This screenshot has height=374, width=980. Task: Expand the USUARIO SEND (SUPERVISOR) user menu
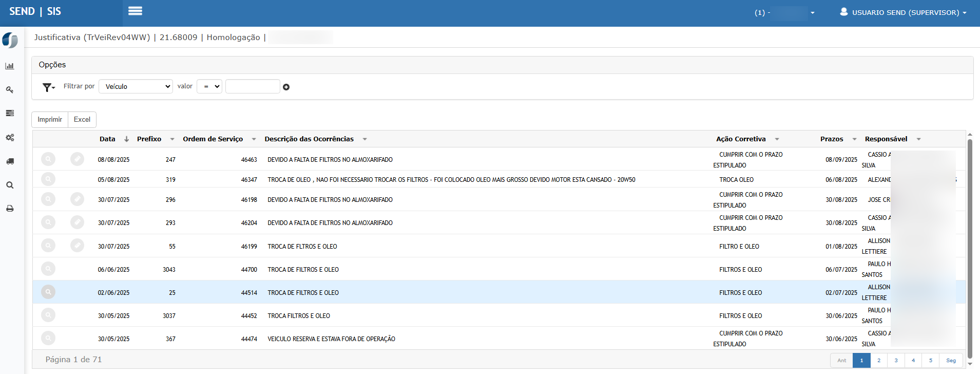pos(903,12)
